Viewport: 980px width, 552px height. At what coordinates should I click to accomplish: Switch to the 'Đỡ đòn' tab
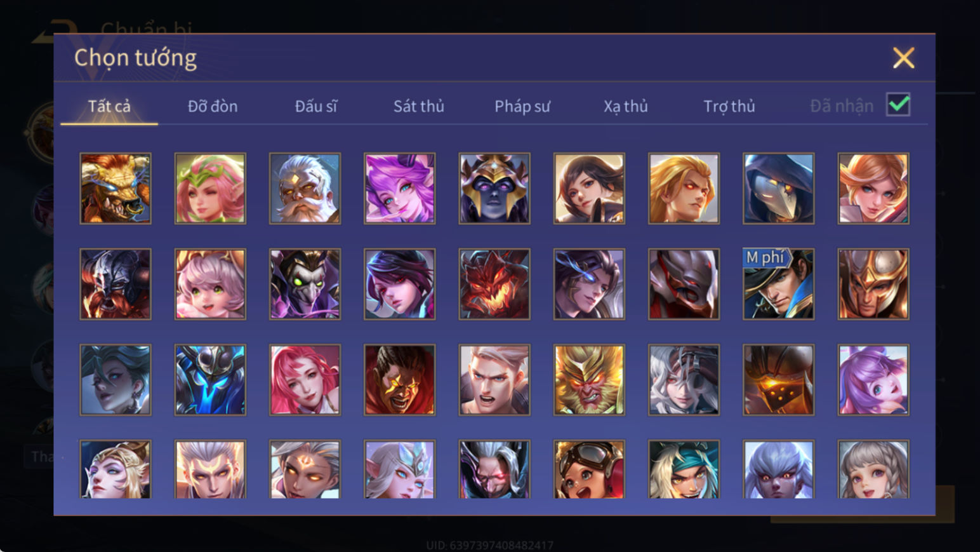[213, 106]
